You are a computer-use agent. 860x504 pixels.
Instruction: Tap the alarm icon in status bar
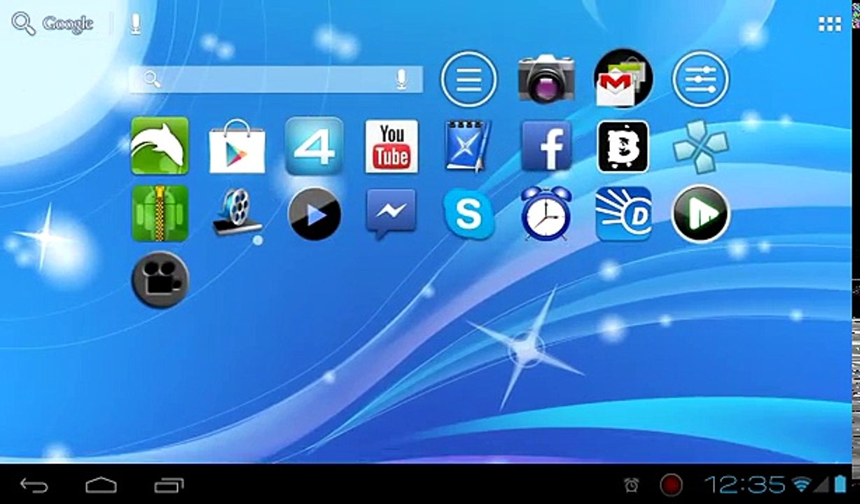coord(632,484)
